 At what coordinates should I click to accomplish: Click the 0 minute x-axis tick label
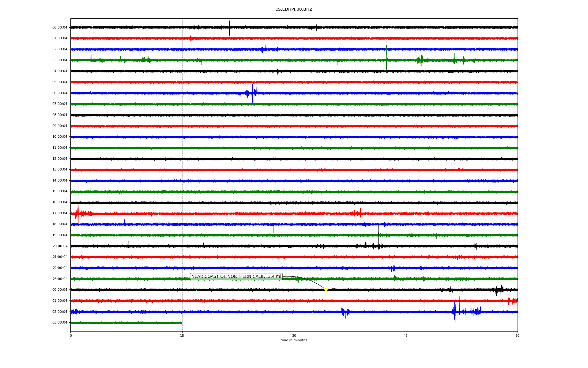point(71,335)
